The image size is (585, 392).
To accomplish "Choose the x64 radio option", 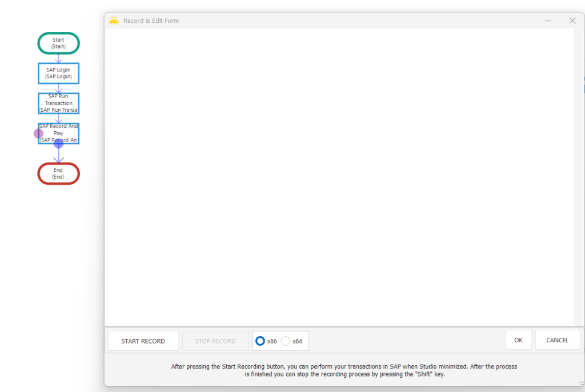I will [x=286, y=341].
